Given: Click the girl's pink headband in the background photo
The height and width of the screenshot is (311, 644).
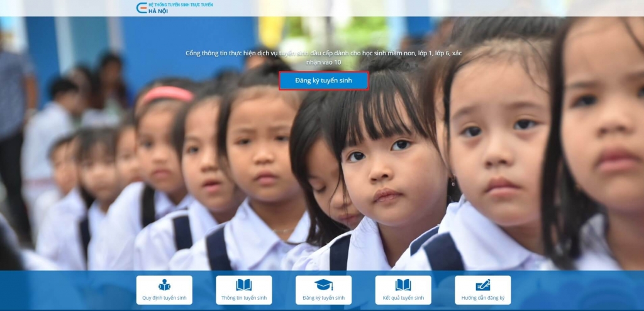Looking at the screenshot, I should tap(167, 94).
